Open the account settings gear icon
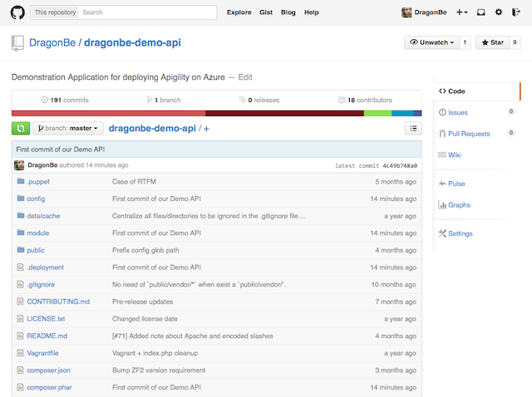Image resolution: width=532 pixels, height=397 pixels. (x=498, y=12)
